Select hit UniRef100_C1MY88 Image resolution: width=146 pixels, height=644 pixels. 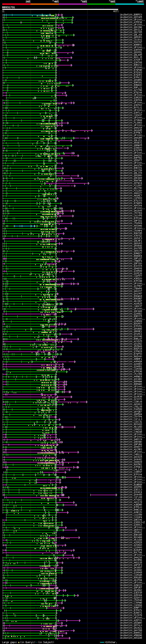pos(131,369)
